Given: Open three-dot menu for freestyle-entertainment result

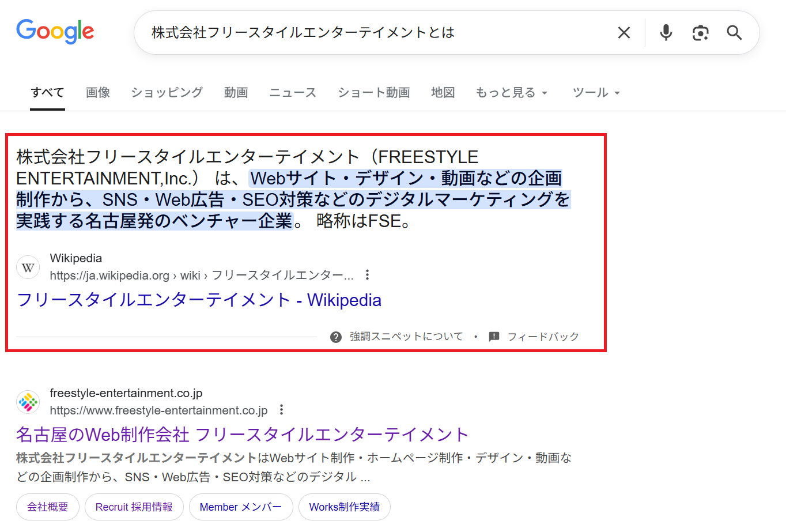Looking at the screenshot, I should pos(281,410).
